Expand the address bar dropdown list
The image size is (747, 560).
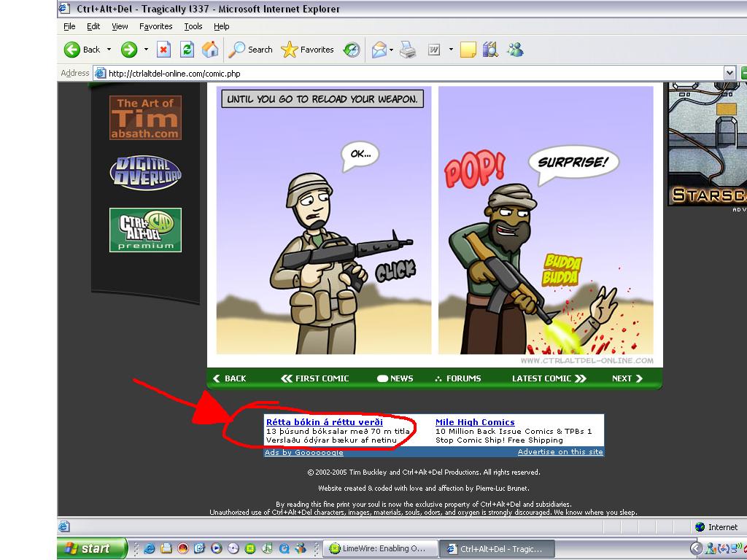click(729, 74)
